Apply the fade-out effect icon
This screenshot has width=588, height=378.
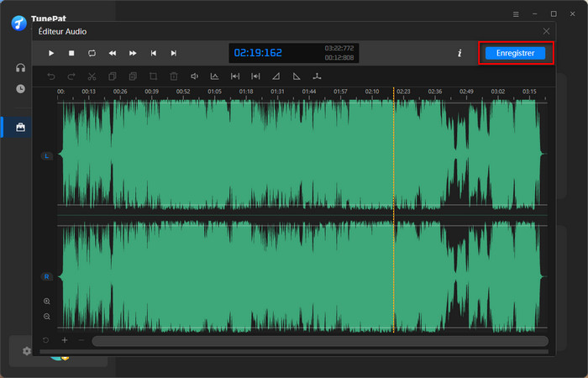[297, 76]
